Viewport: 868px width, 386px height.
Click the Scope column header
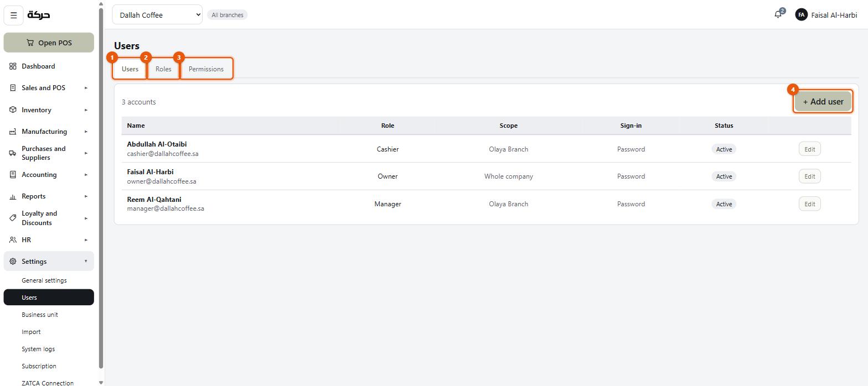(509, 126)
